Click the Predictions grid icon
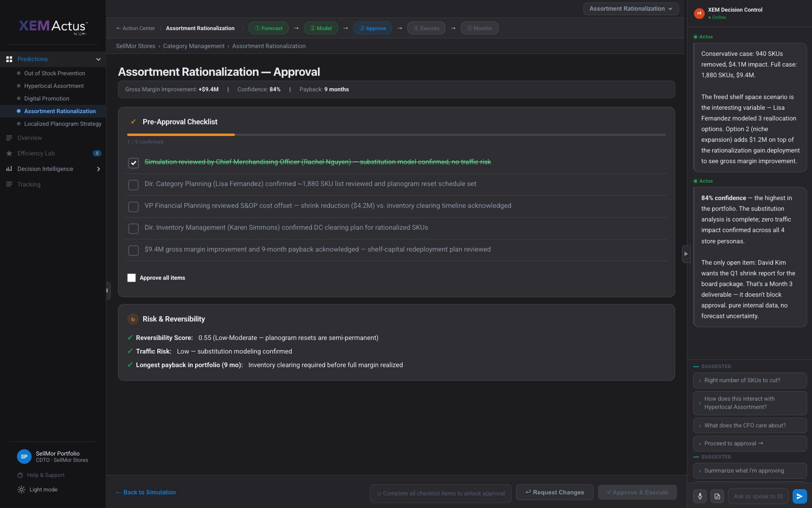This screenshot has height=508, width=812. tap(9, 59)
